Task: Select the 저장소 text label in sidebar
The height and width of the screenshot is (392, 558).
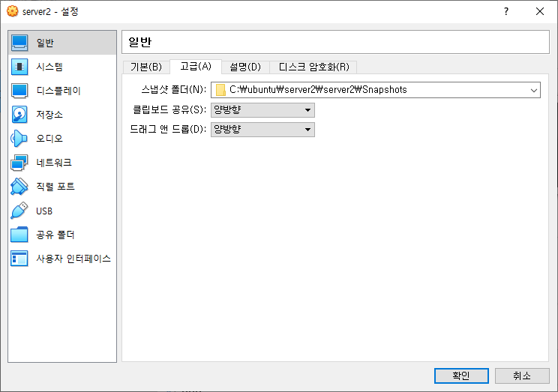Action: click(49, 115)
